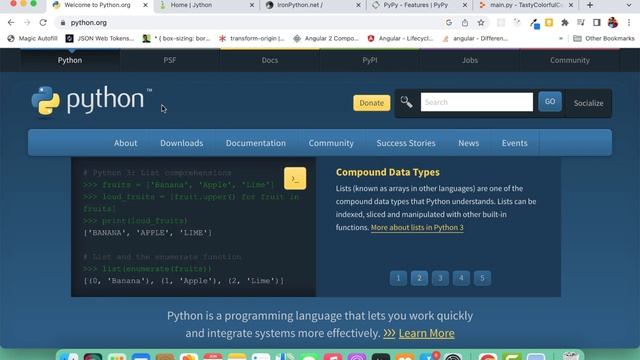Show slide 1 of the code carousel
Image resolution: width=640 pixels, height=360 pixels.
click(398, 278)
